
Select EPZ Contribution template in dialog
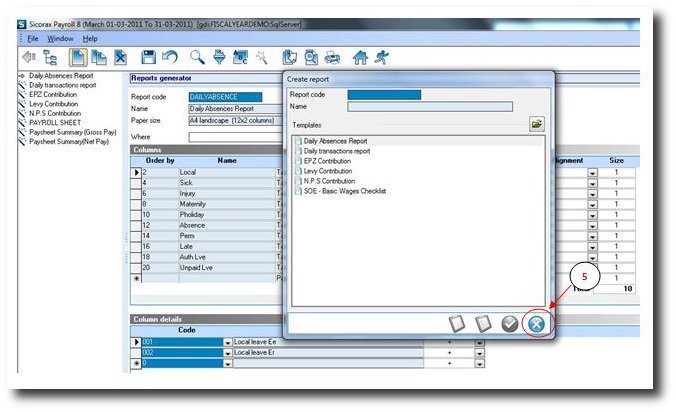327,161
